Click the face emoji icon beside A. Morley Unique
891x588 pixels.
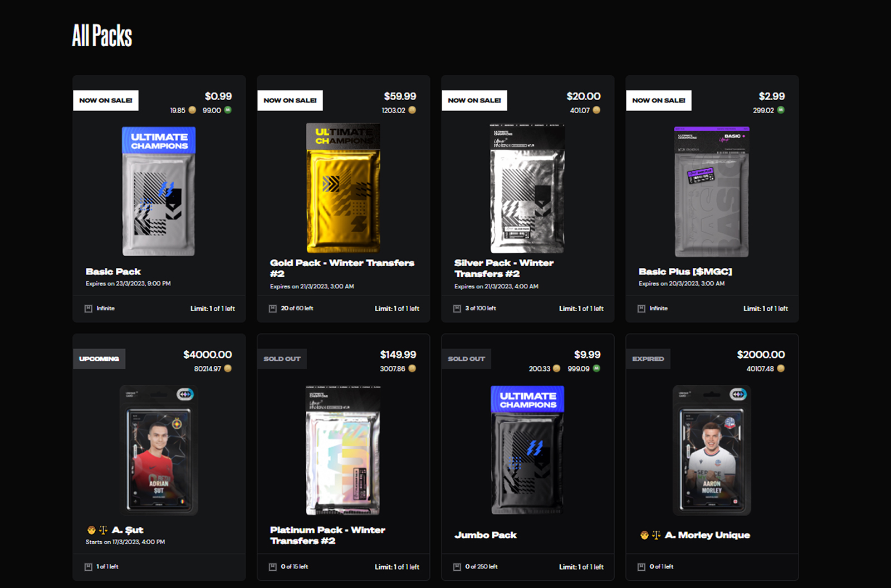tap(644, 535)
